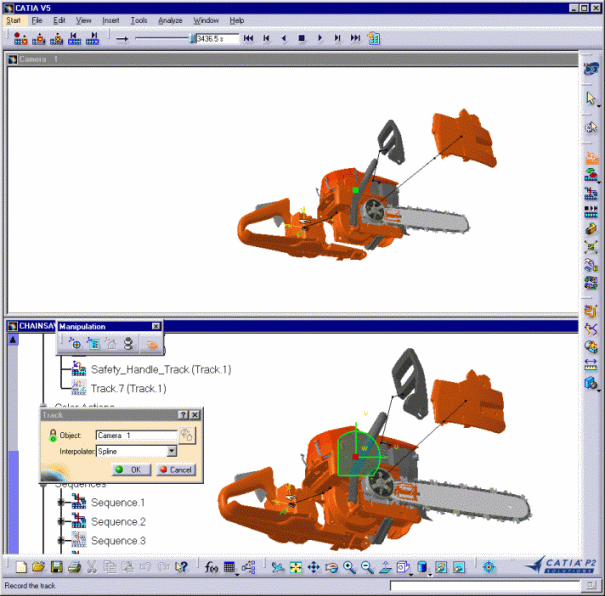Open the Edit menu
605x596 pixels.
click(x=59, y=20)
